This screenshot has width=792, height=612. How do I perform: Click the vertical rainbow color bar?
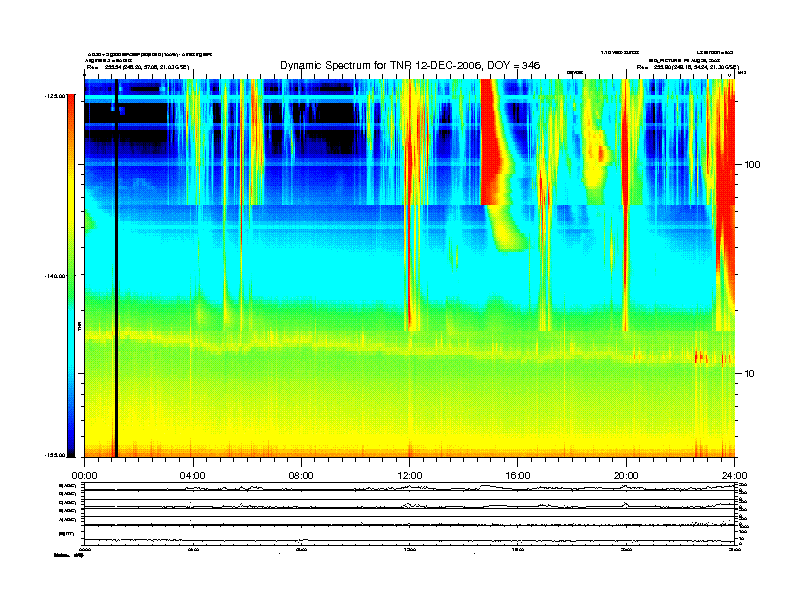[x=71, y=275]
